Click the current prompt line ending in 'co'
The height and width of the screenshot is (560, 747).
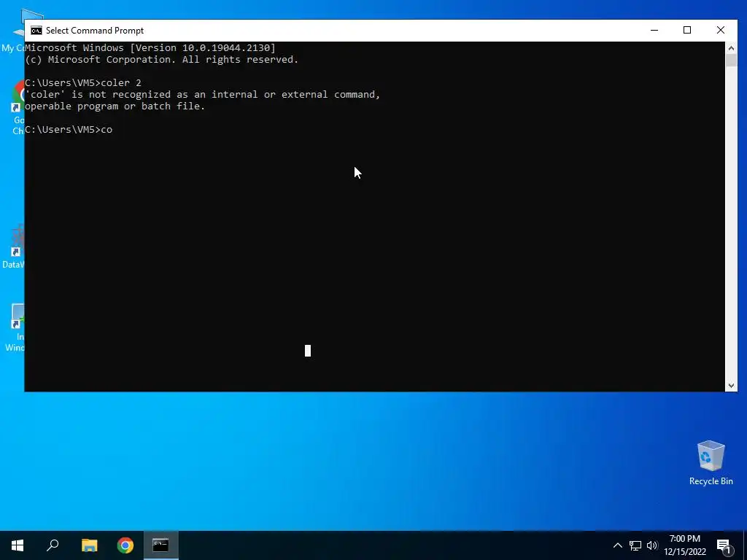[x=69, y=130]
